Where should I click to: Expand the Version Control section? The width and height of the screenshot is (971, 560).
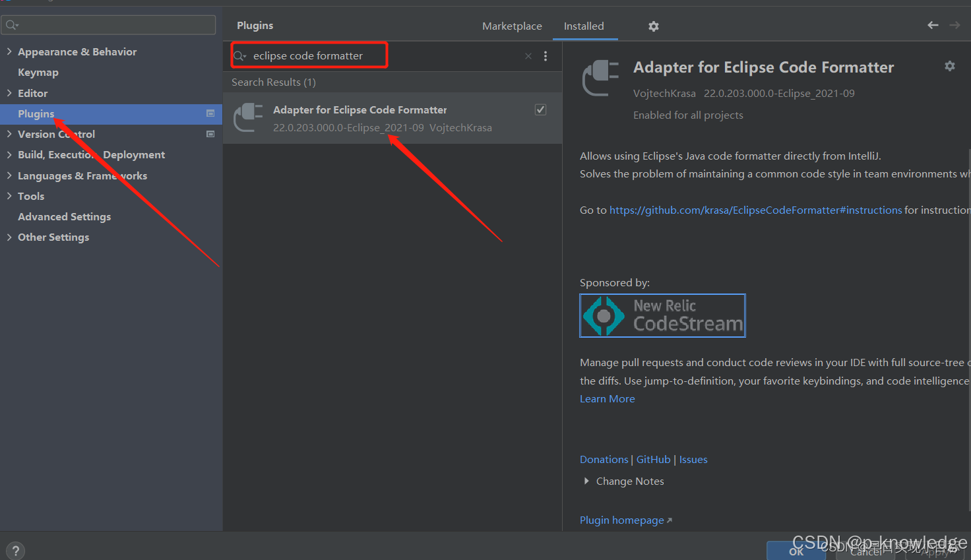point(9,134)
